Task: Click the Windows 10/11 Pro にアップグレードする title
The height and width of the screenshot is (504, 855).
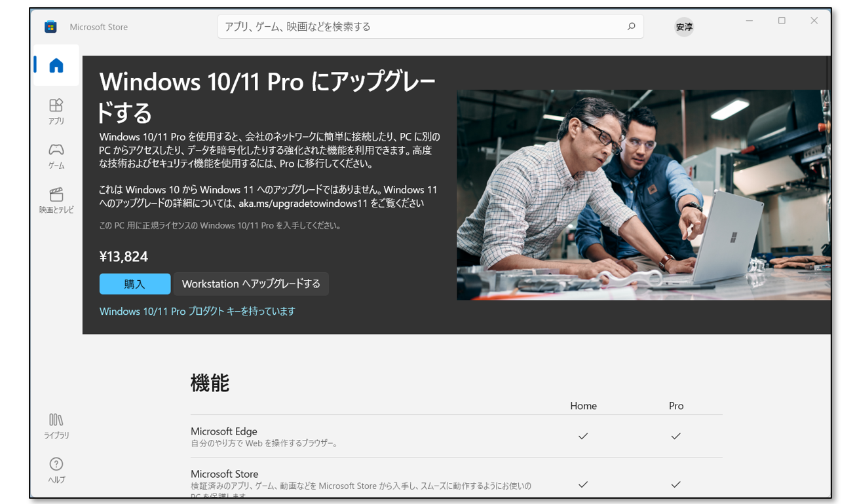Action: [x=267, y=97]
